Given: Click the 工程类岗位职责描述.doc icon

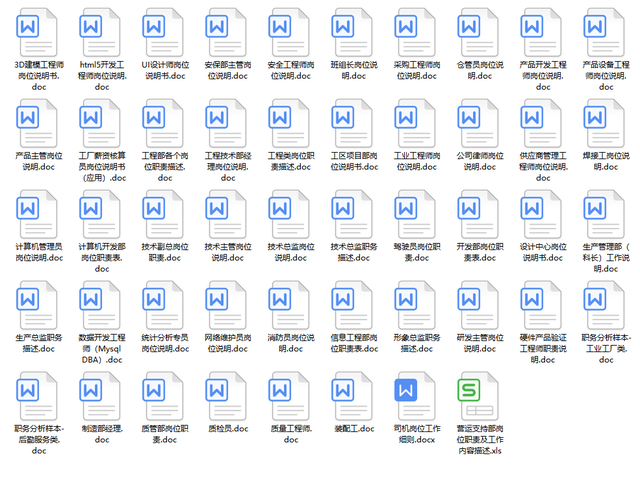Looking at the screenshot, I should pos(288,123).
